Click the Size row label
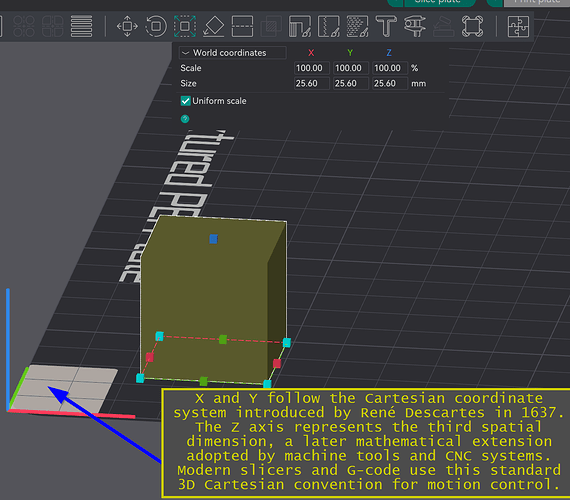Image resolution: width=570 pixels, height=500 pixels. [x=188, y=83]
